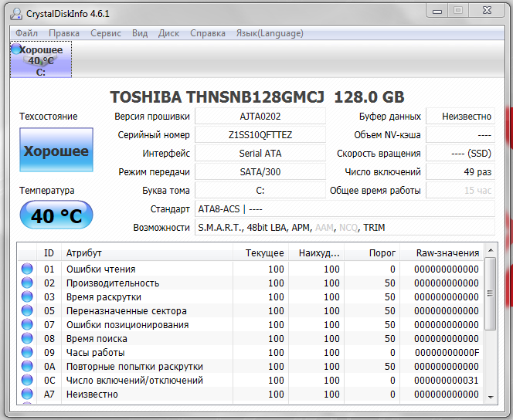
Task: Open the Вид menu
Action: 140,33
